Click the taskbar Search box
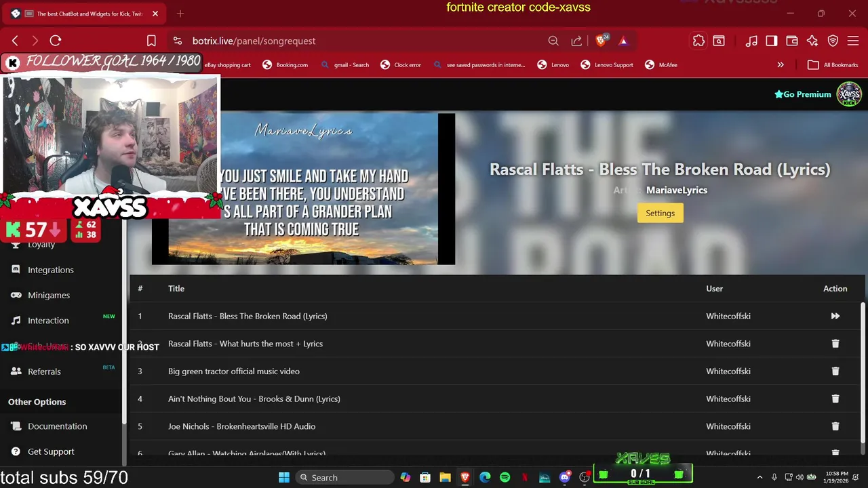Viewport: 868px width, 488px height. [x=344, y=477]
